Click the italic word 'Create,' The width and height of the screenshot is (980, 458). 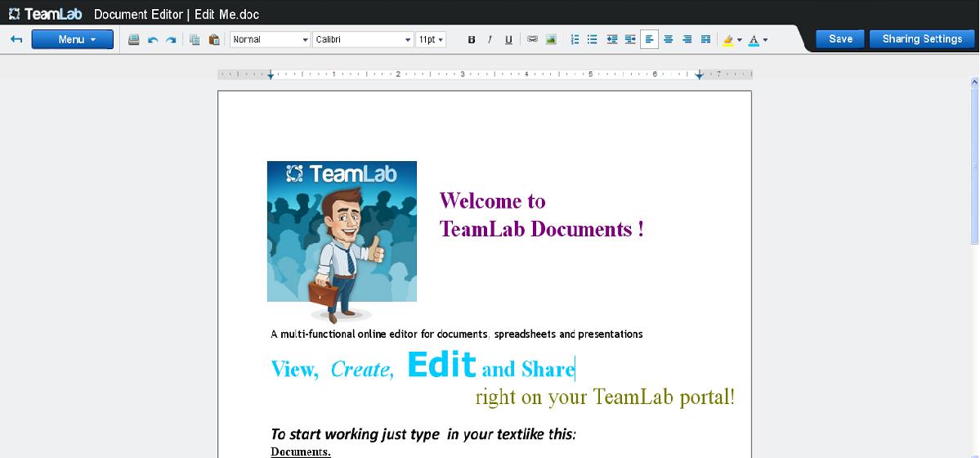pyautogui.click(x=362, y=370)
